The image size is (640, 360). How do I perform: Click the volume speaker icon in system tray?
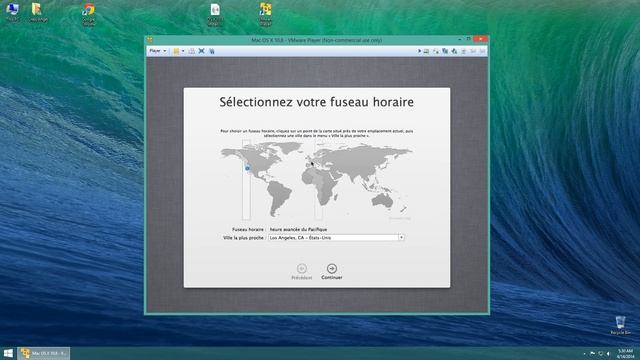(608, 353)
